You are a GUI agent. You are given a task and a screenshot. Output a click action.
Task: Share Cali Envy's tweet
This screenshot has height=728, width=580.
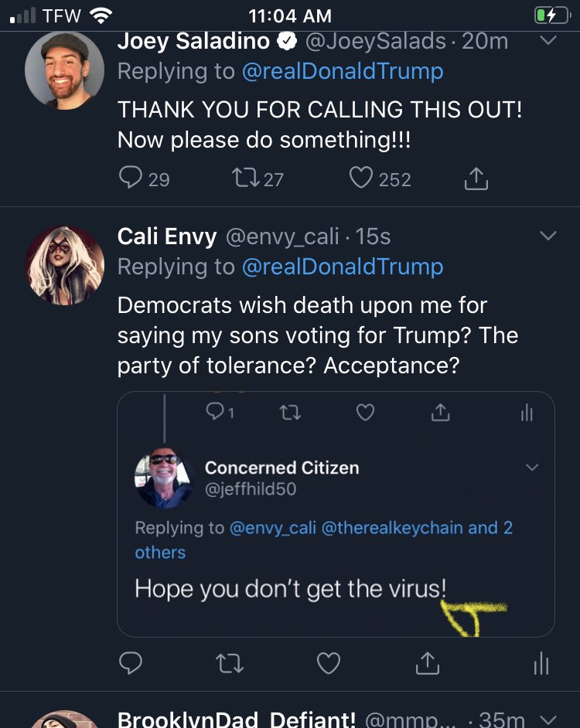428,663
